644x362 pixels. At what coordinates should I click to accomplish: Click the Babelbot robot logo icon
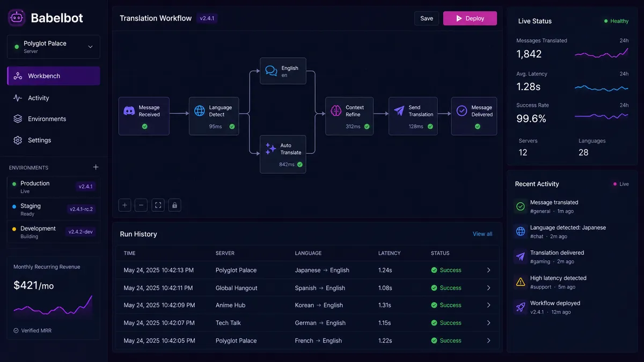[x=17, y=18]
